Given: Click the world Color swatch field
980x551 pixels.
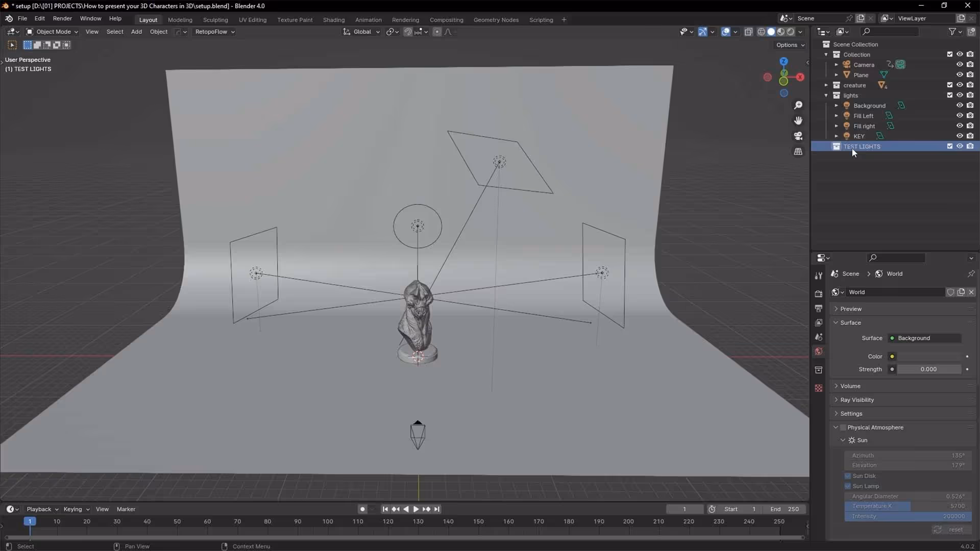Looking at the screenshot, I should pos(929,357).
